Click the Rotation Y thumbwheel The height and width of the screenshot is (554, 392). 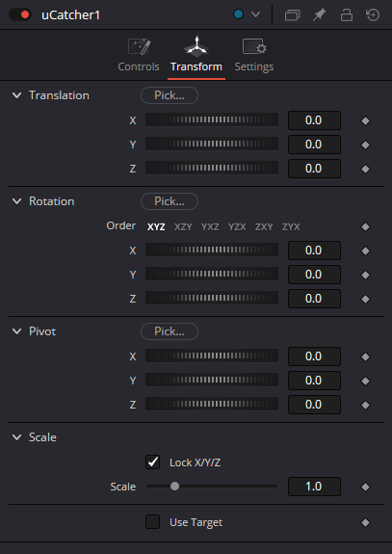(212, 275)
